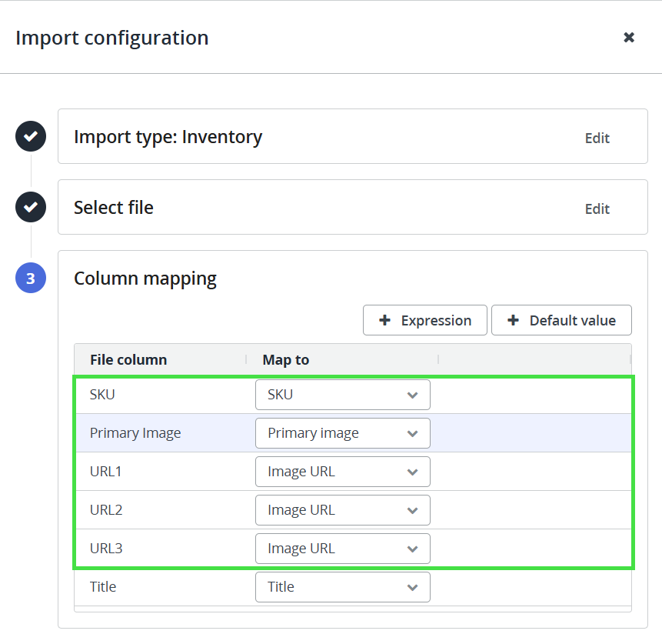Screen dimensions: 662x644
Task: Expand the URL1 Image URL dropdown
Action: (343, 472)
